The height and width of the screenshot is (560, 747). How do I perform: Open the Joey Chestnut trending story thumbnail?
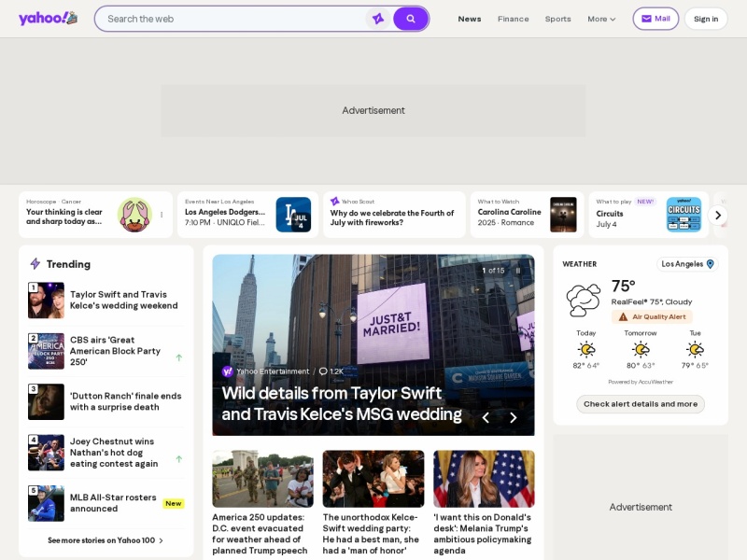(46, 453)
